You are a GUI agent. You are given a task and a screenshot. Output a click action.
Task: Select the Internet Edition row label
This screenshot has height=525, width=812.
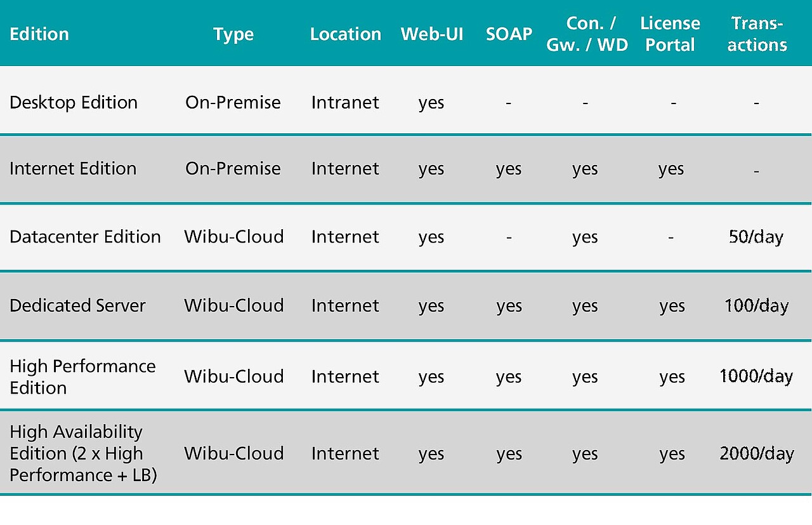(x=73, y=168)
